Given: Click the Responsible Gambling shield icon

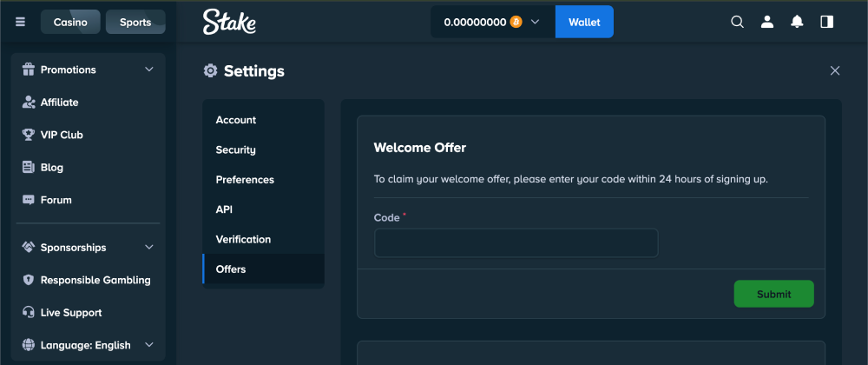Looking at the screenshot, I should coord(29,280).
